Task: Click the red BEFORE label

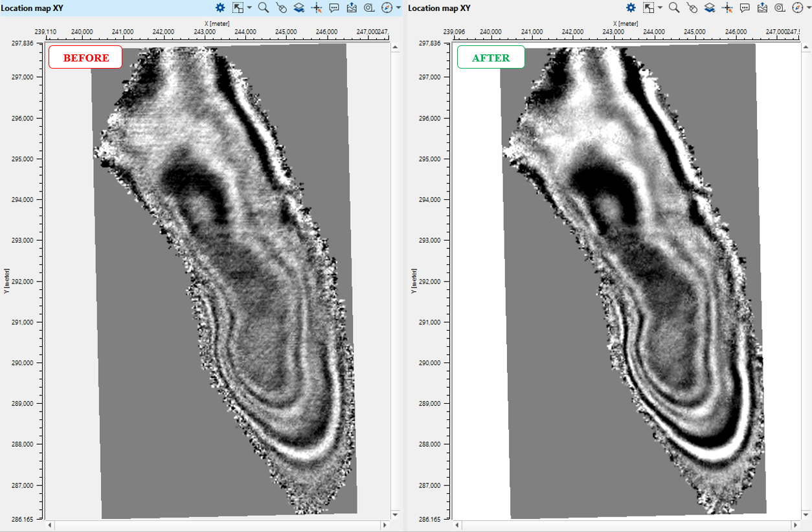Action: click(x=85, y=58)
